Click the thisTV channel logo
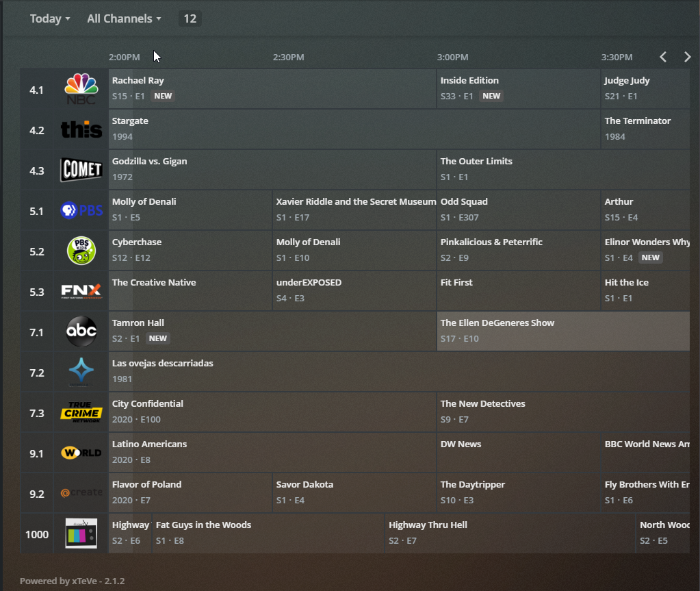 pyautogui.click(x=81, y=129)
